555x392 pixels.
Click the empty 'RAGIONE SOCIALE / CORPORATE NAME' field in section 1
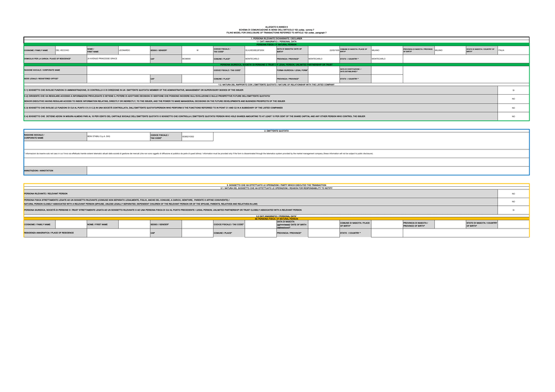click(150, 70)
